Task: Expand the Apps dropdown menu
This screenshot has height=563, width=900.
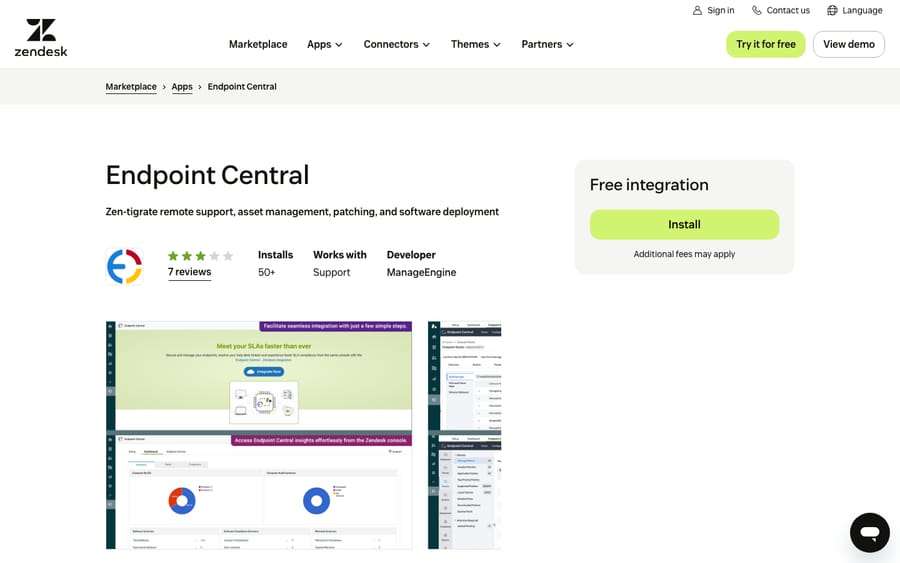Action: (325, 44)
